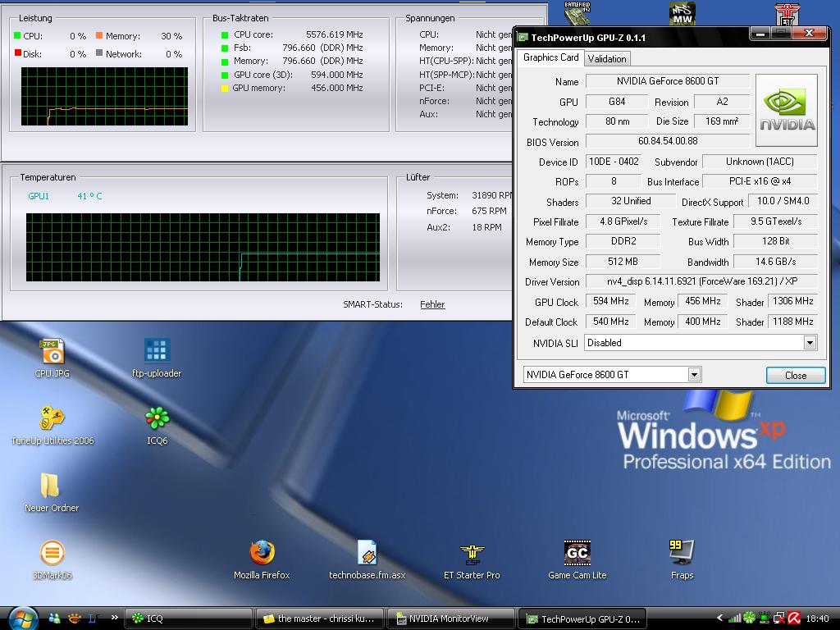Click the GPU-Z title bar app icon
This screenshot has height=630, width=840.
click(523, 38)
